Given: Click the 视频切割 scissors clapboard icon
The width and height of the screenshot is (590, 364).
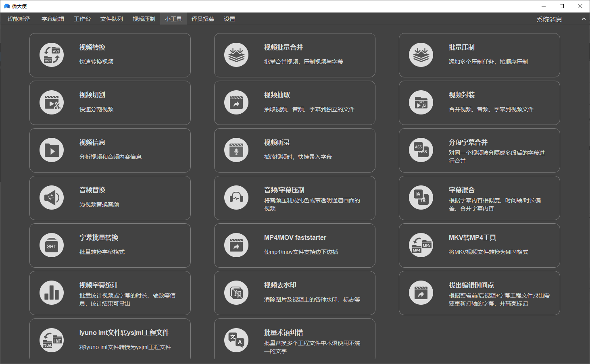Looking at the screenshot, I should [x=52, y=102].
